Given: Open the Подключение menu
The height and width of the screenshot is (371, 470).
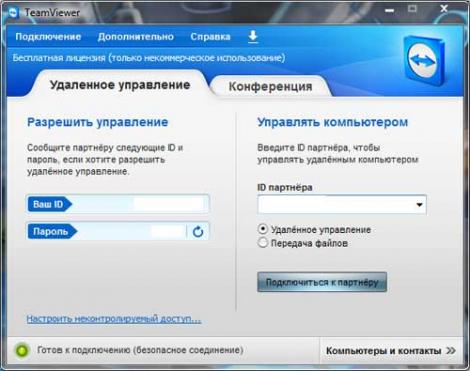Looking at the screenshot, I should pyautogui.click(x=48, y=37).
